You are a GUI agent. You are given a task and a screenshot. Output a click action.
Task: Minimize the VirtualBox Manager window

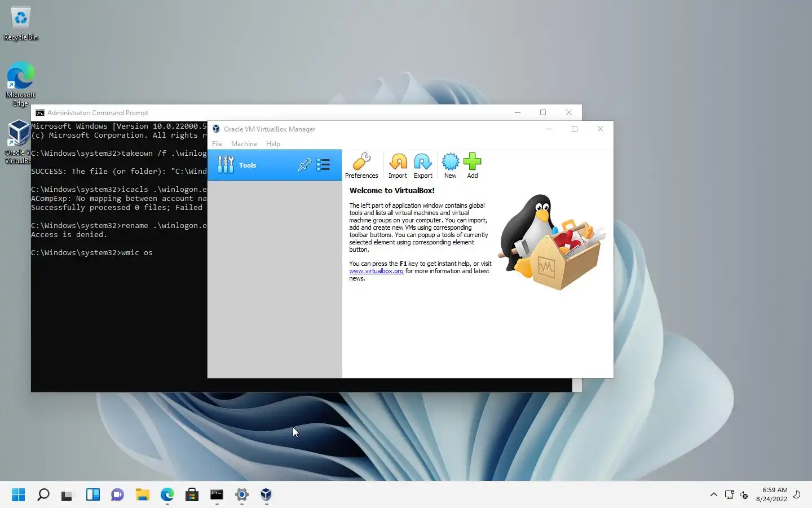[x=549, y=129]
